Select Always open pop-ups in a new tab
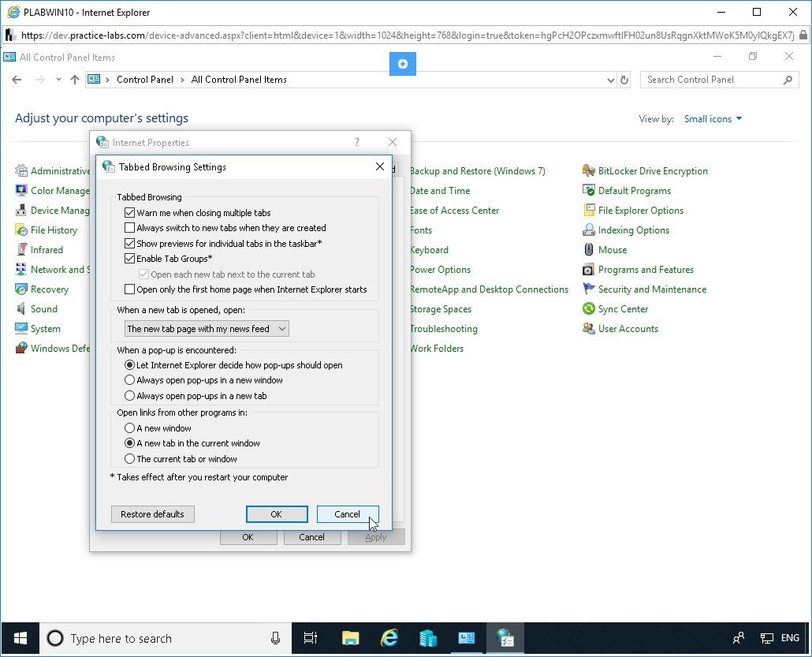 coord(129,395)
